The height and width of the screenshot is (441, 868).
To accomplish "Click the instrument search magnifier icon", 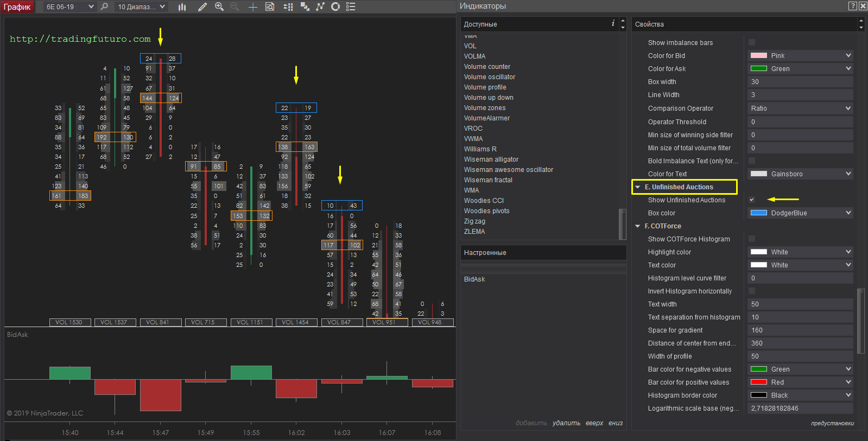I will [105, 7].
